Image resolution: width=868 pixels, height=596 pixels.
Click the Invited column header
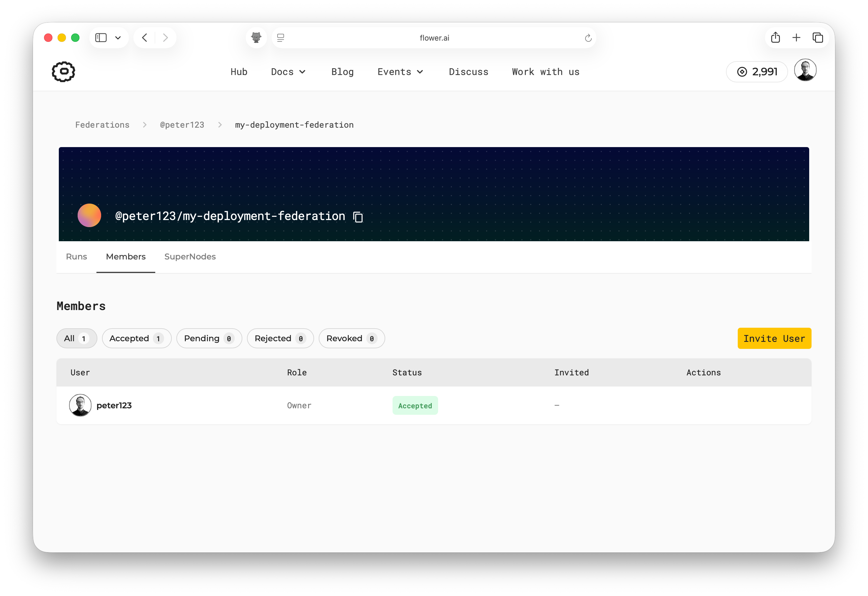(x=571, y=372)
